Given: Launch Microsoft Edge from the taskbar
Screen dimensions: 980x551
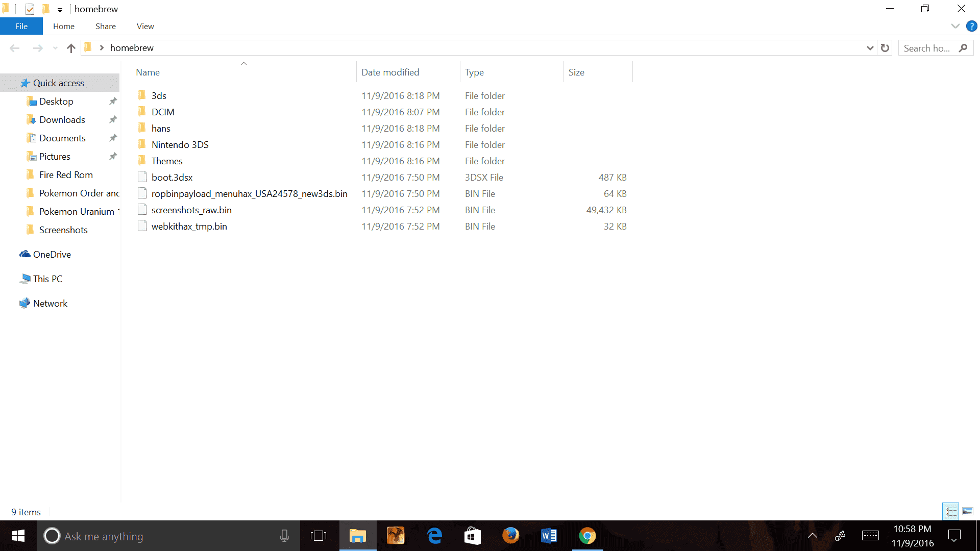Looking at the screenshot, I should coord(434,536).
